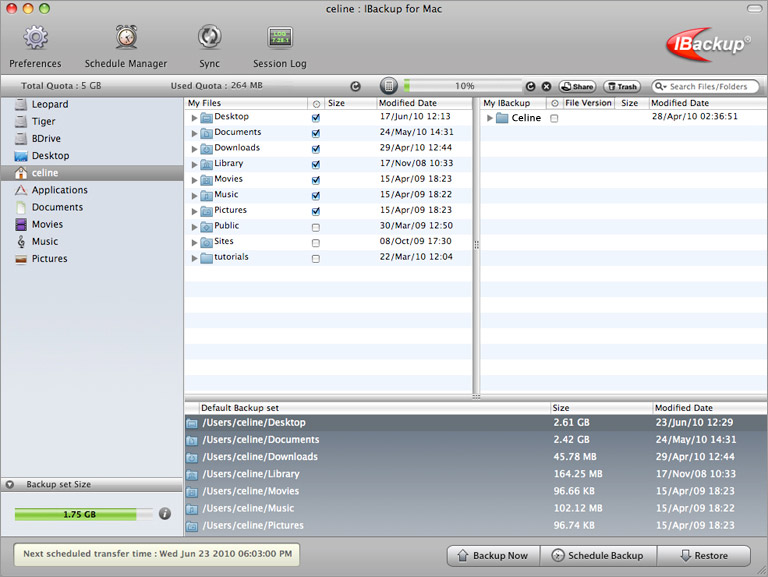Click the 10% transfer progress bar
The height and width of the screenshot is (577, 768).
463,86
